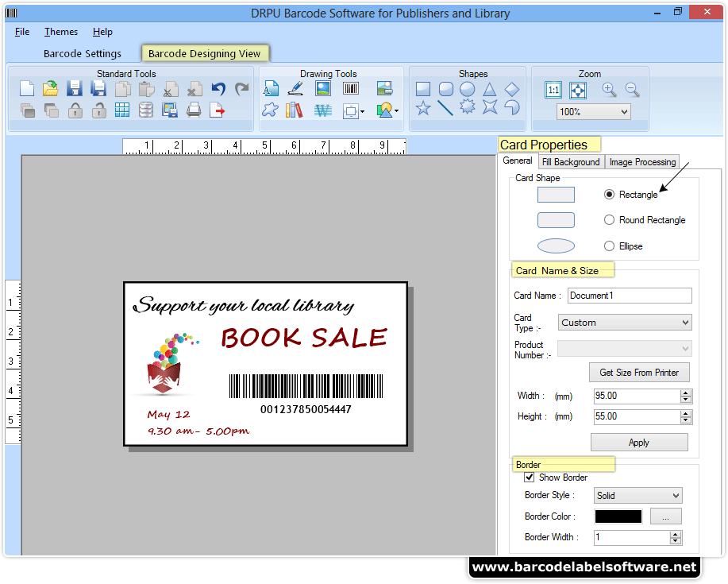Expand the shapes picture tool dropdown arrow
Screen dimensions: 728x584
396,111
